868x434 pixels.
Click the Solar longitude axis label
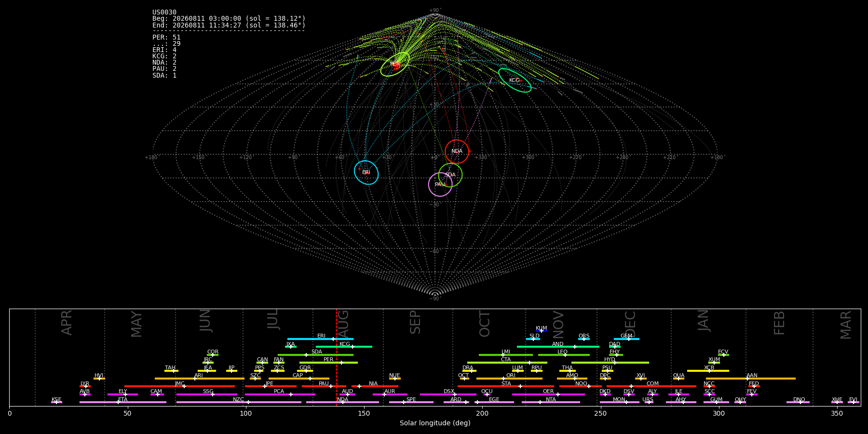[x=435, y=423]
